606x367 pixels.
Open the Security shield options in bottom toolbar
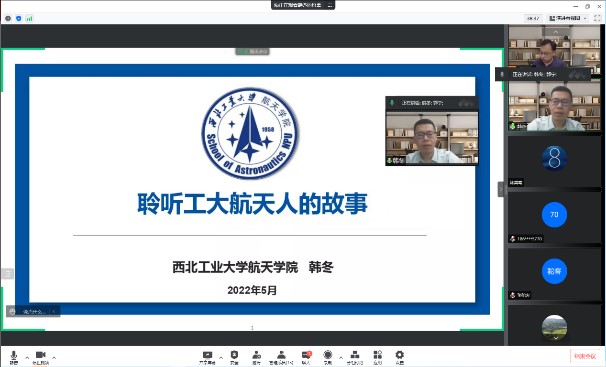click(234, 357)
